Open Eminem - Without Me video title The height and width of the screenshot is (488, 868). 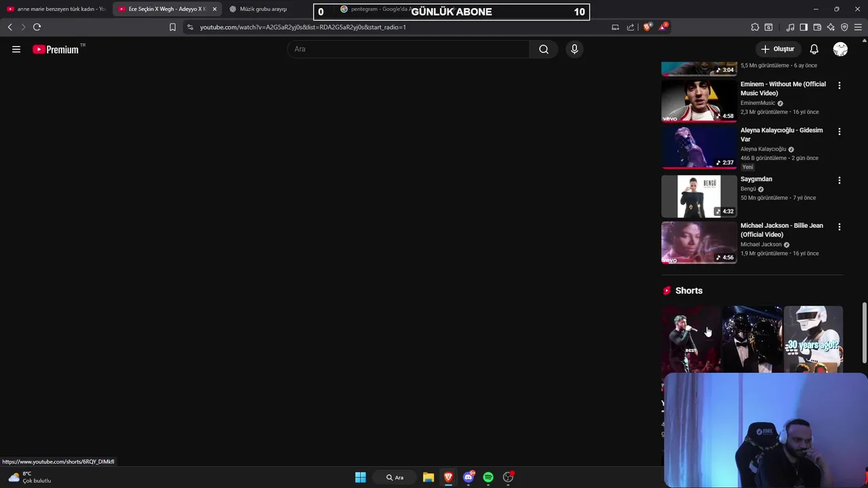[x=783, y=89]
